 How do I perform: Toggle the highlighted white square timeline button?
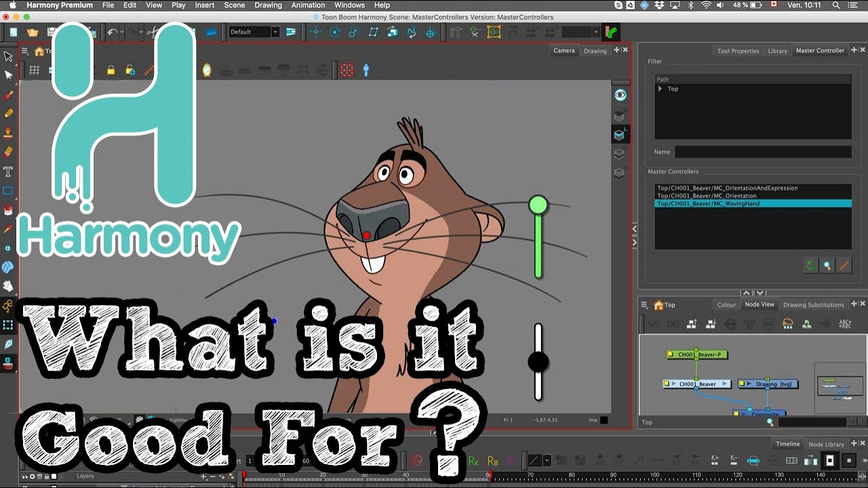[829, 461]
